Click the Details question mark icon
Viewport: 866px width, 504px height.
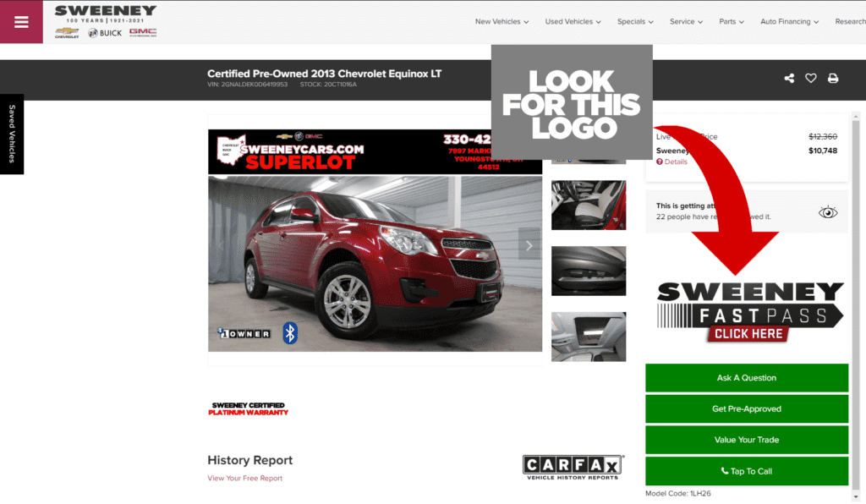[x=660, y=162]
